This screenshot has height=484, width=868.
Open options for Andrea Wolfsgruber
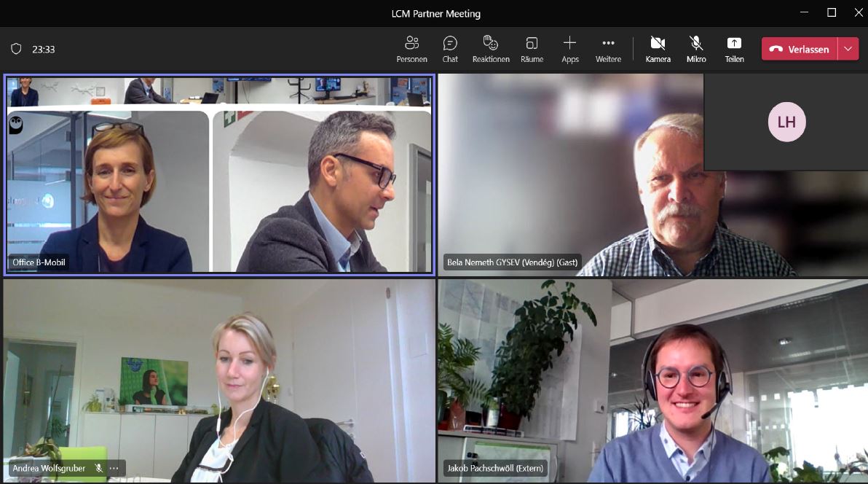click(x=114, y=469)
